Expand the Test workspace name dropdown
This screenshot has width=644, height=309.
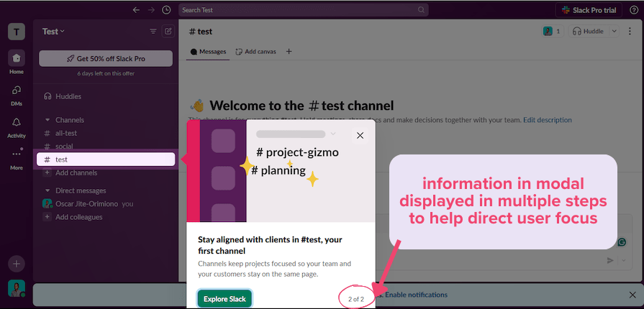53,32
